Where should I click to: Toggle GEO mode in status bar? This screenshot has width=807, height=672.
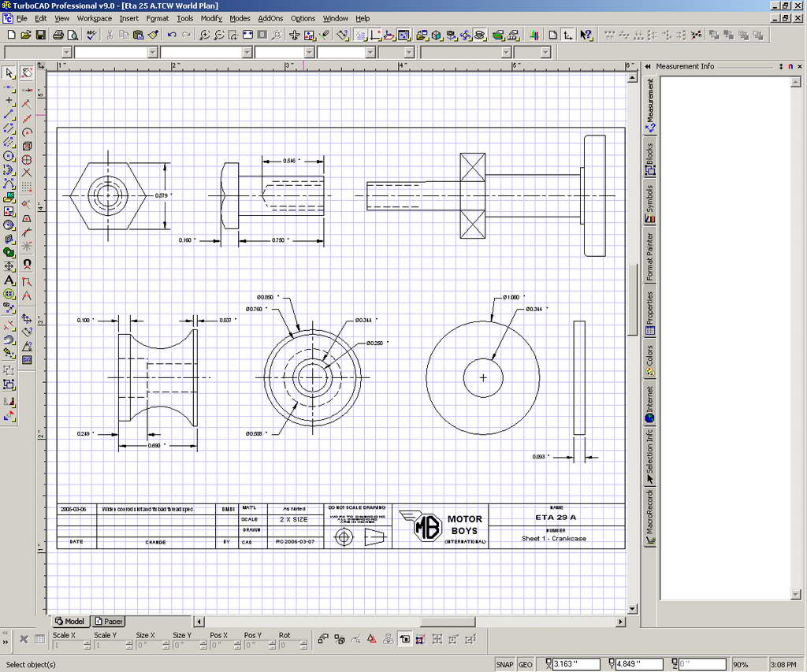[526, 665]
